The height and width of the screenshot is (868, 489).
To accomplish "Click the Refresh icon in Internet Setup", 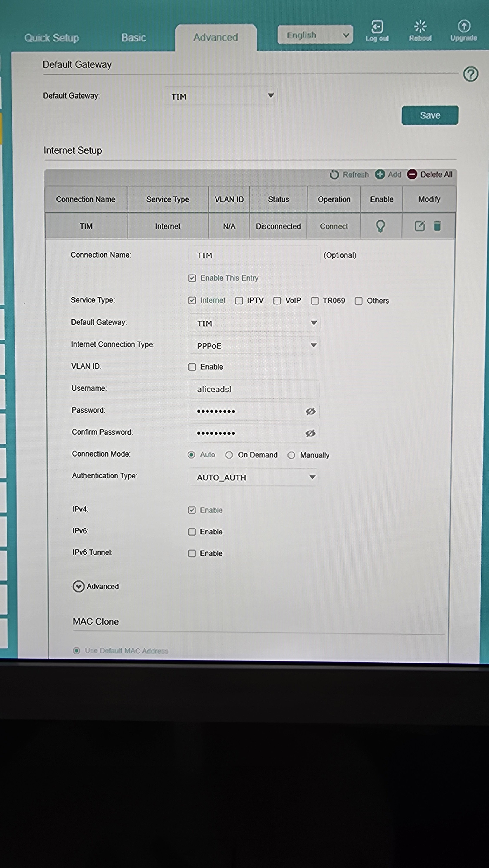I will tap(334, 174).
